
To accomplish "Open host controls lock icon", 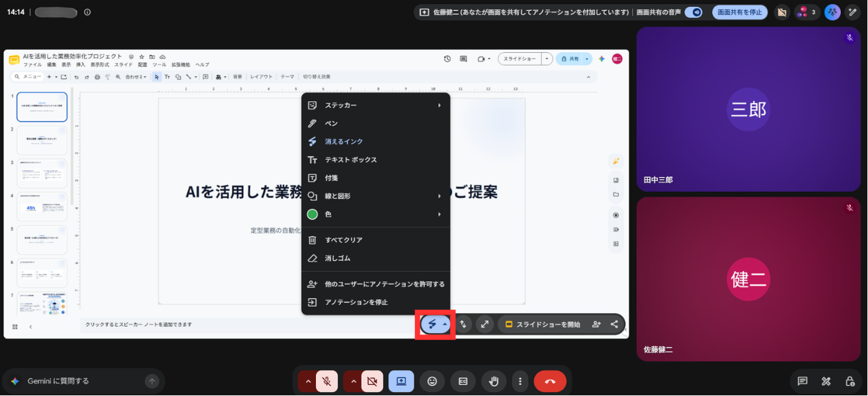I will [850, 381].
